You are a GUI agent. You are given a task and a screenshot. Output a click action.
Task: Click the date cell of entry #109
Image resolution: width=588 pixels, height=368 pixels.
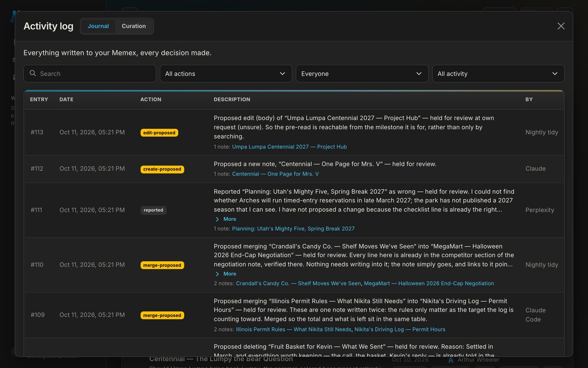tap(92, 315)
